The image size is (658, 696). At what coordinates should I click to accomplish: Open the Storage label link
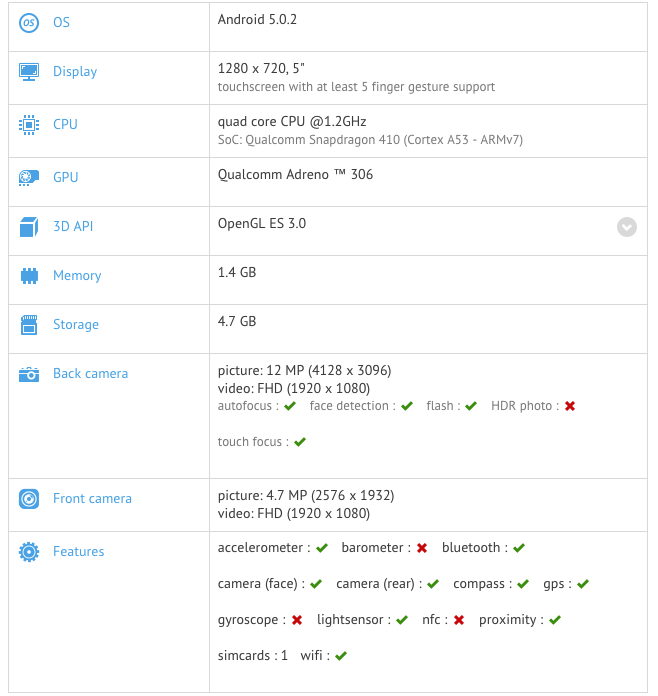pos(76,324)
